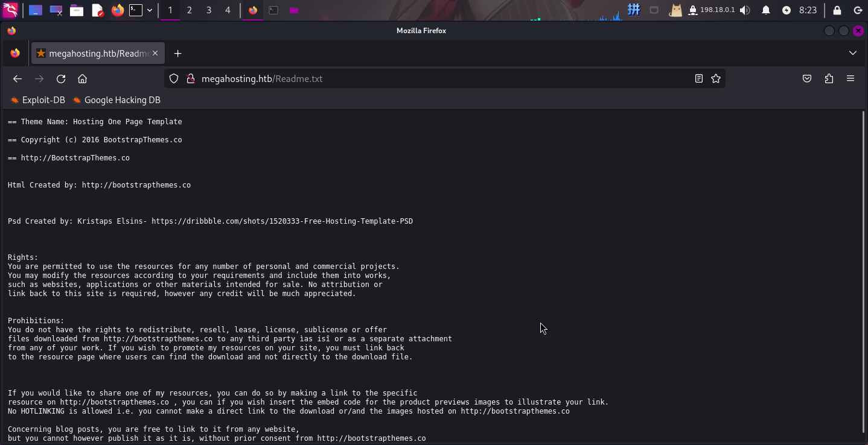Click 'Html Created by: http://bootstrapthemes.co' text

(99, 185)
